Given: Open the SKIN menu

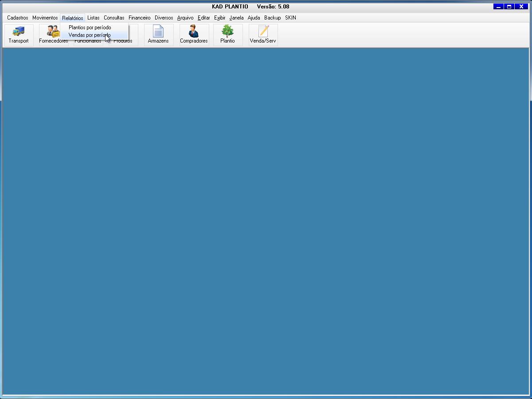Looking at the screenshot, I should (x=290, y=18).
